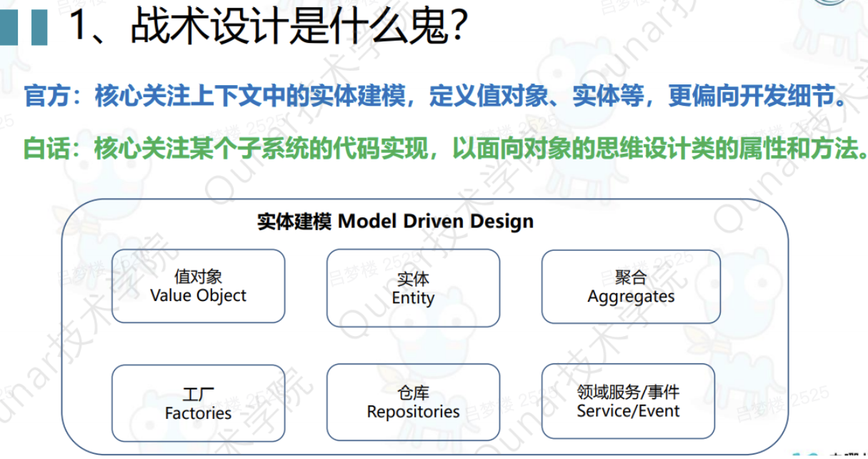Click the slide title "1、战术设计是什么鬼?"
Screen dimensions: 868x459
(x=268, y=26)
